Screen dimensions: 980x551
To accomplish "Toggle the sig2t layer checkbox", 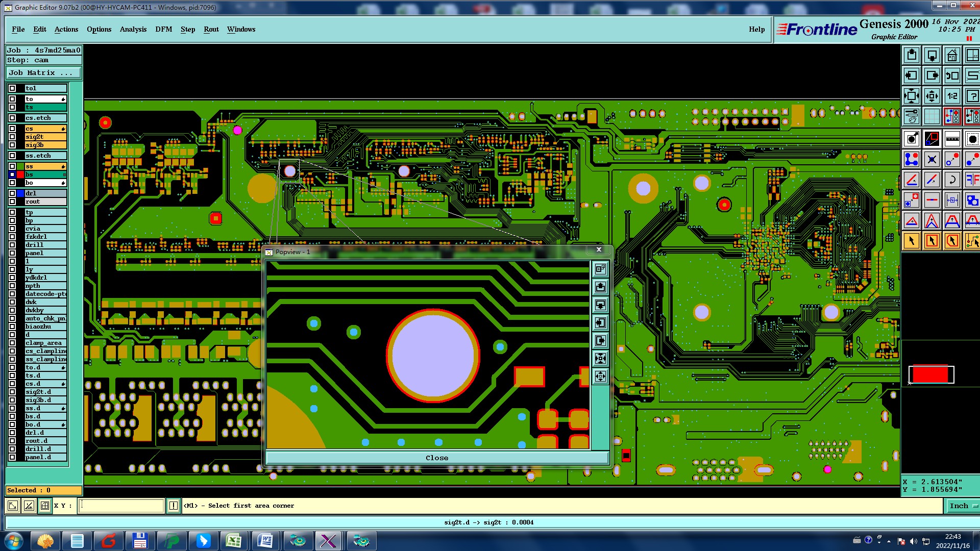I will tap(12, 137).
